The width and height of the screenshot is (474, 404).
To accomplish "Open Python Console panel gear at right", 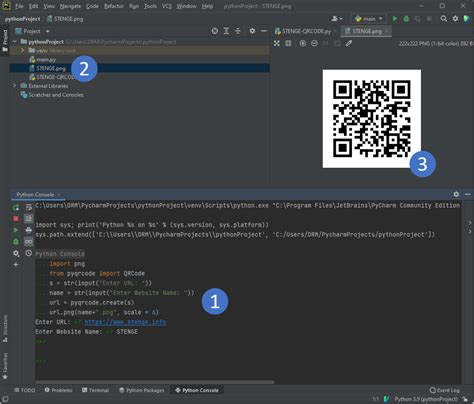I will 456,194.
